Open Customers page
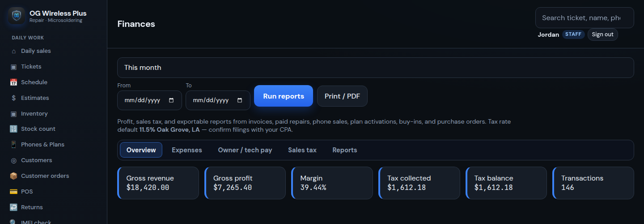The image size is (644, 224). coord(54,160)
